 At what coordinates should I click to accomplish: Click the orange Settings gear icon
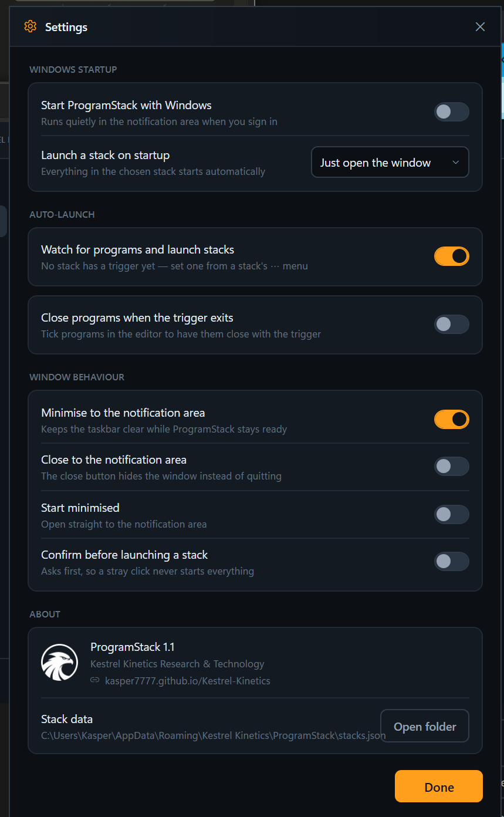[x=30, y=26]
